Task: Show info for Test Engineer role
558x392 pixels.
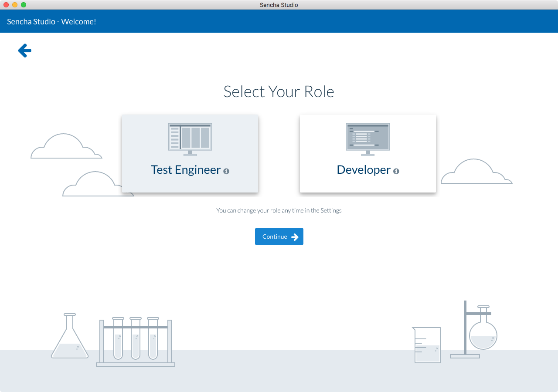Action: (x=226, y=171)
